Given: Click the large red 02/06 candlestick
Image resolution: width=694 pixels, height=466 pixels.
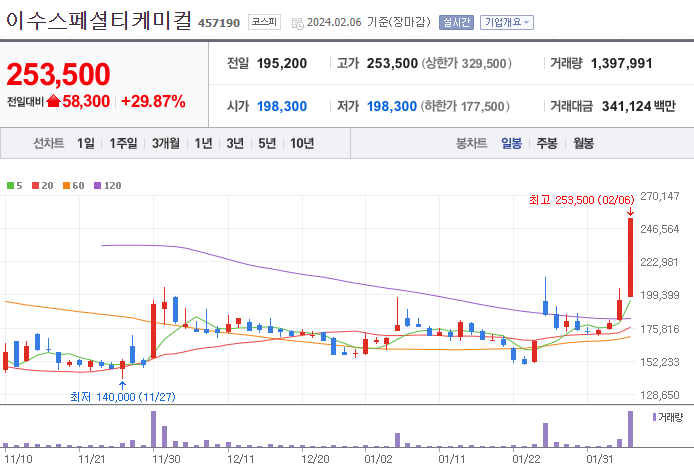Looking at the screenshot, I should click(x=630, y=257).
